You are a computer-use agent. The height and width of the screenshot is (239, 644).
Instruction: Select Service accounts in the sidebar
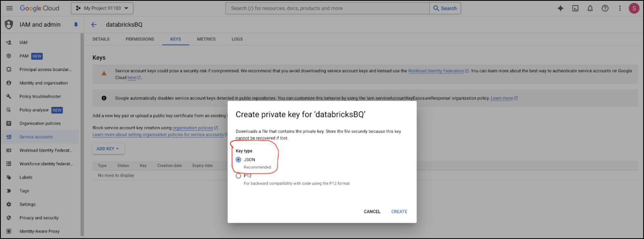(36, 137)
